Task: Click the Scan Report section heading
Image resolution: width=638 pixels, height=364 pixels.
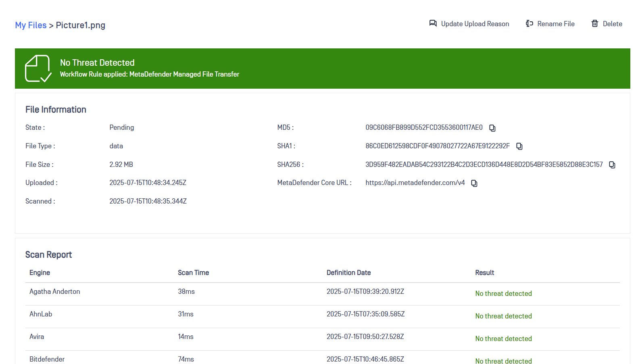Action: click(x=48, y=255)
